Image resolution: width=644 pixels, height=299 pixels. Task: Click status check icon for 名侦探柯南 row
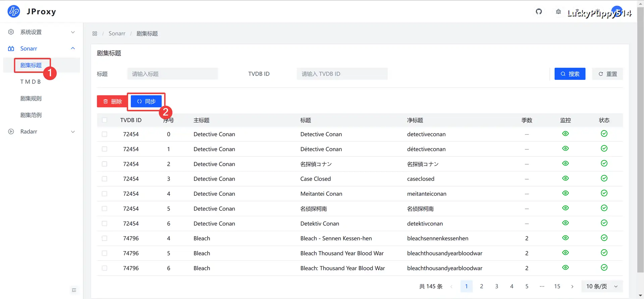pos(604,208)
